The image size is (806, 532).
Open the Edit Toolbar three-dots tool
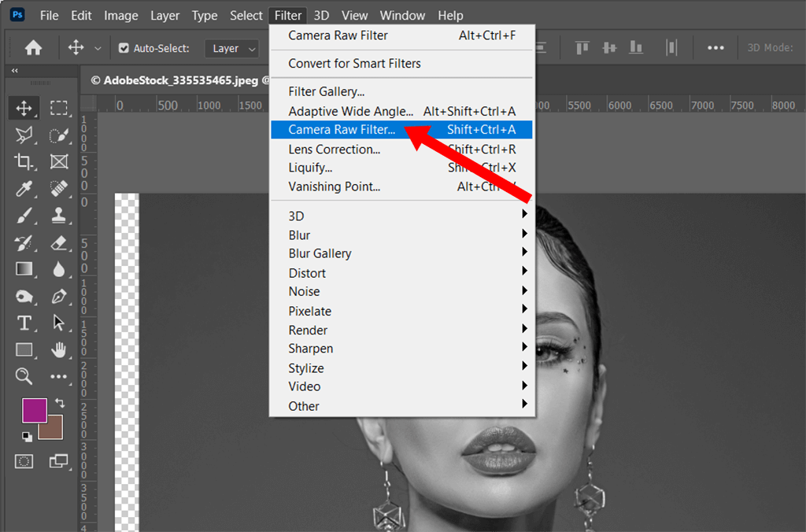pyautogui.click(x=58, y=376)
